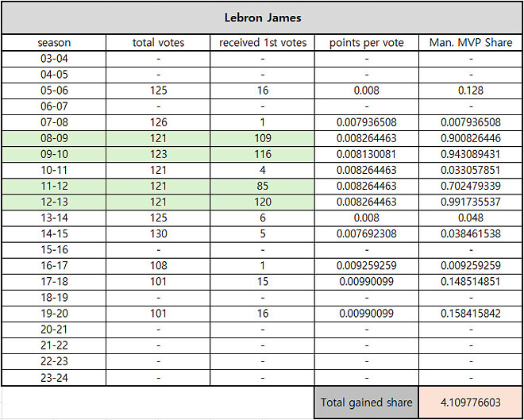Screen dimensions: 524x420
Task: Select highlighted season cell "12-13"
Action: point(54,202)
